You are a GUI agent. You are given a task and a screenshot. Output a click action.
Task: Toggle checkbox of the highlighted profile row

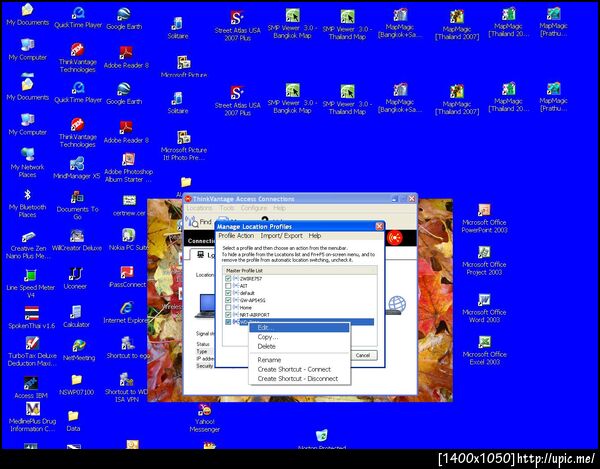coord(228,322)
